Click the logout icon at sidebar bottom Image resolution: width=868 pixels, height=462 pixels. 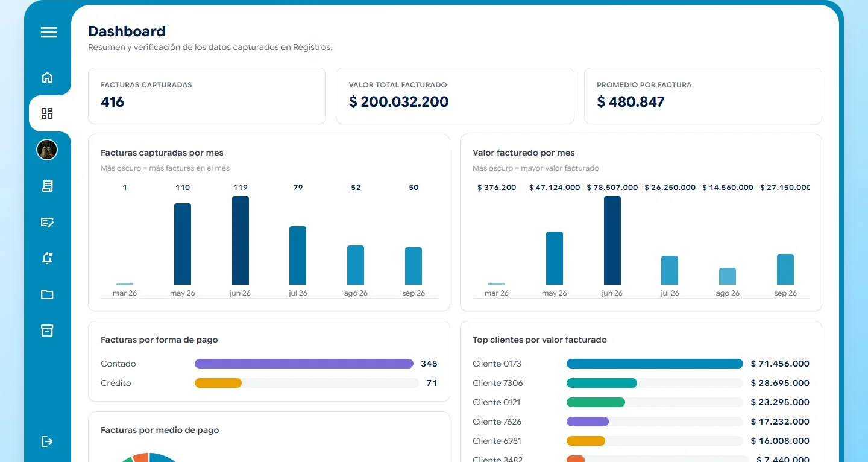tap(47, 441)
